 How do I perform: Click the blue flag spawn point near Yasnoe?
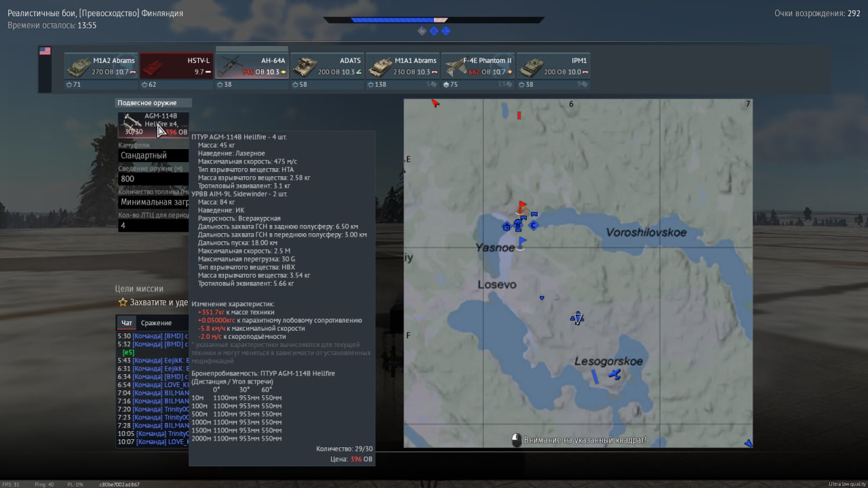[521, 243]
